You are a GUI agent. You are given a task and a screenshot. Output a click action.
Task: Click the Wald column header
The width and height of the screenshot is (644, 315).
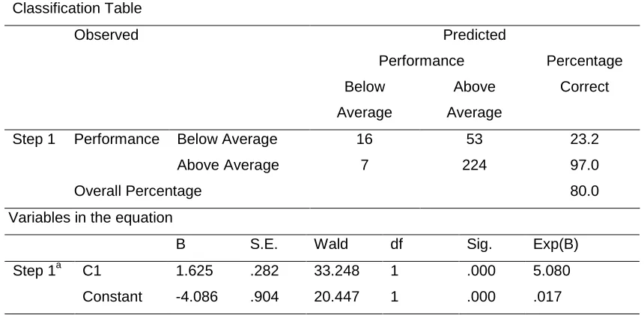point(331,244)
